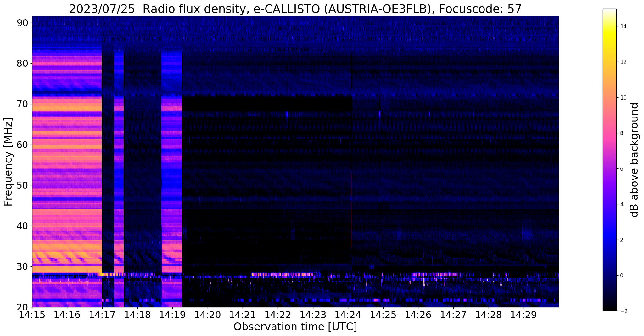Click the 'Frequency [MHz]' y-axis label

(8, 162)
